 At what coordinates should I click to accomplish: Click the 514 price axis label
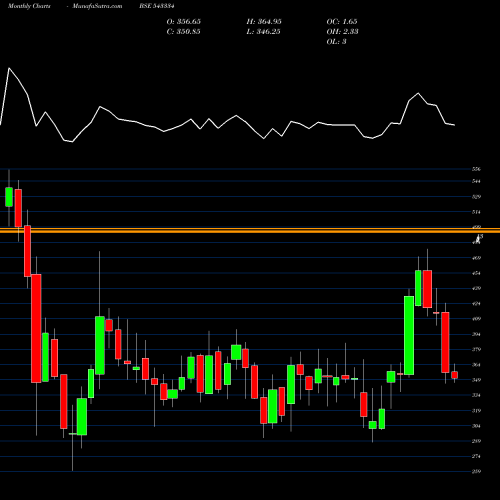[x=476, y=212]
